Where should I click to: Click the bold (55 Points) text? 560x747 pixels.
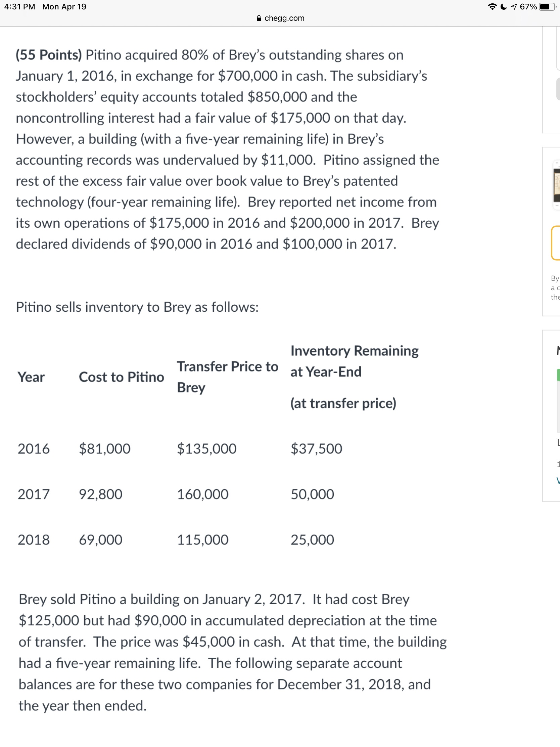click(x=49, y=55)
